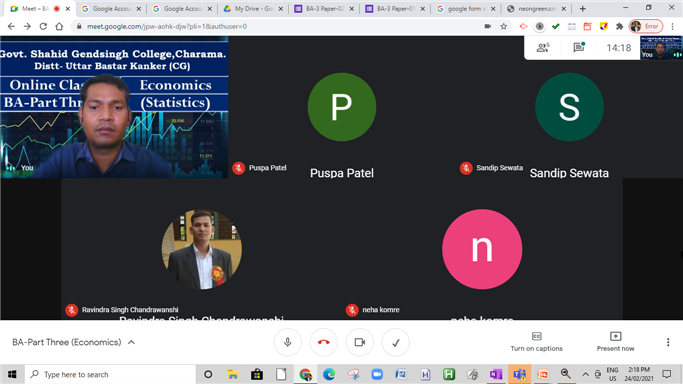The height and width of the screenshot is (384, 683).
Task: Click muted mic icon beside Puspa Patel
Action: pyautogui.click(x=239, y=168)
